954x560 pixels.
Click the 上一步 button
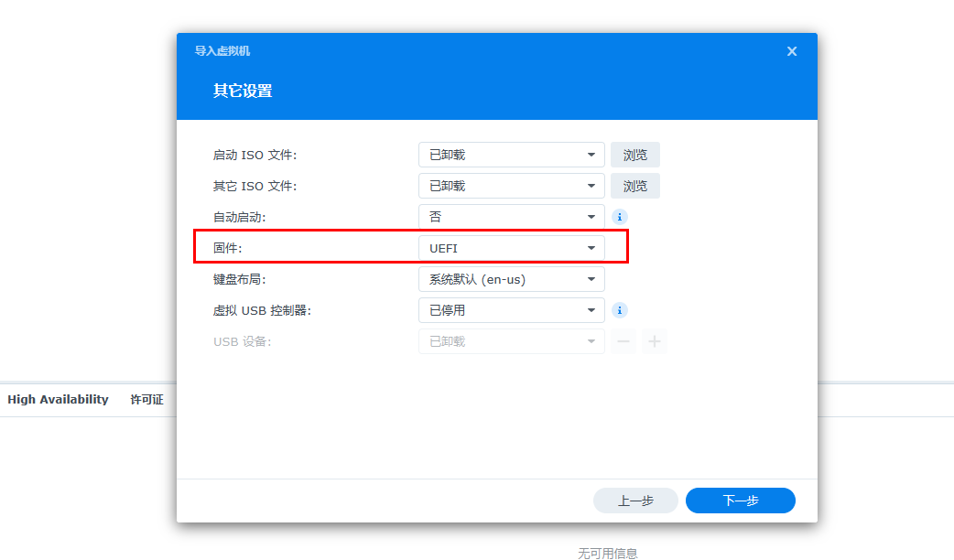click(635, 501)
